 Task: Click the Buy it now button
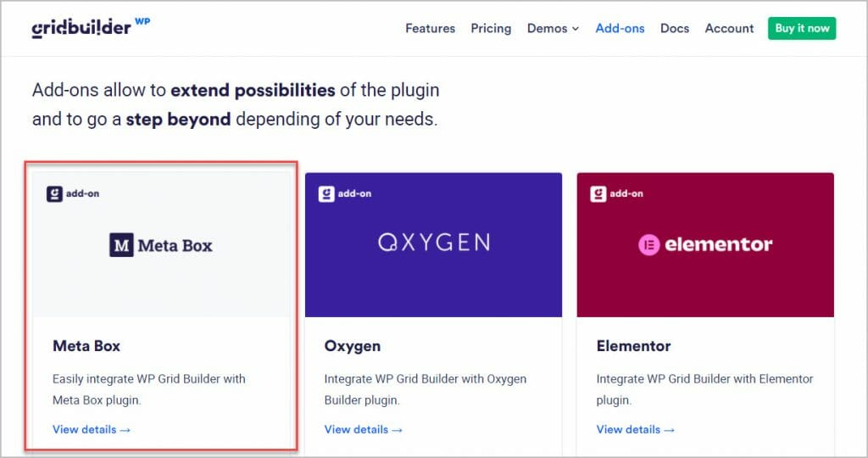pyautogui.click(x=802, y=28)
